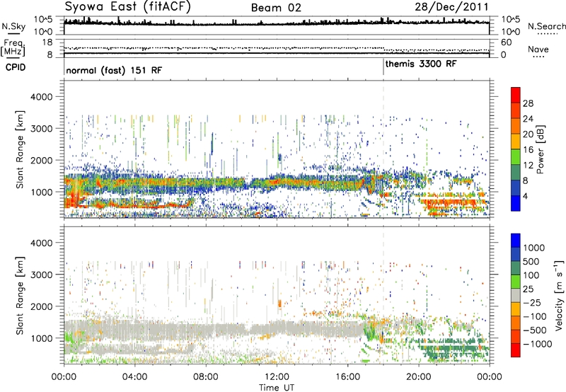
Task: Click the '-1000' tick on Velocity scale
Action: pyautogui.click(x=537, y=344)
